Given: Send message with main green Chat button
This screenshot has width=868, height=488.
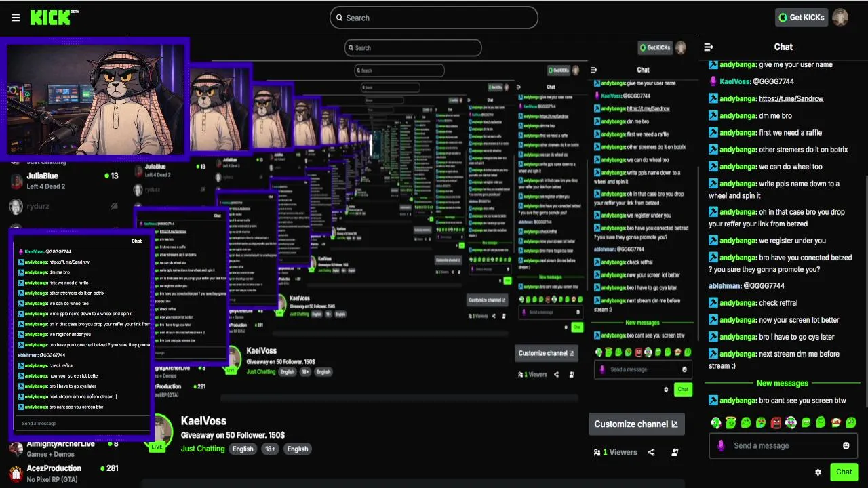Looking at the screenshot, I should (x=844, y=472).
